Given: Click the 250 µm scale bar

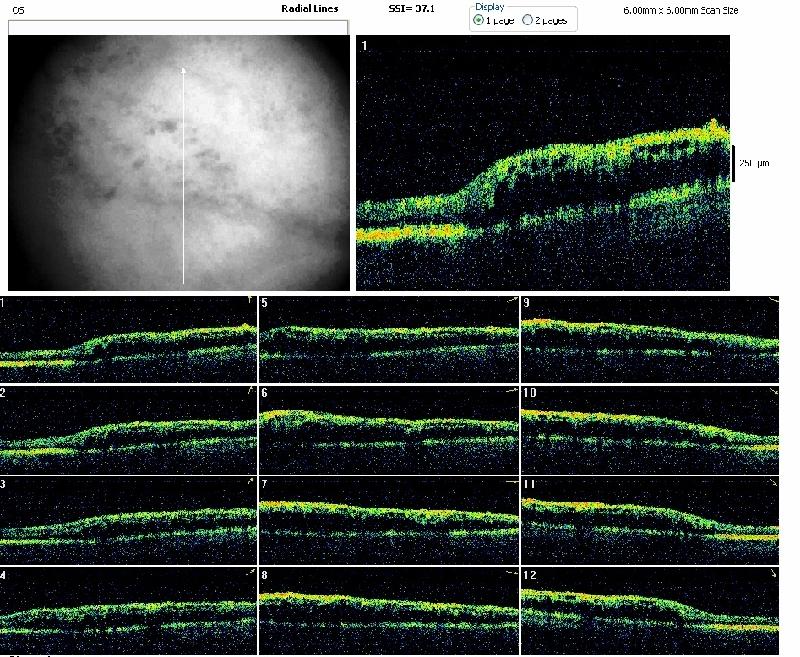Looking at the screenshot, I should 733,163.
